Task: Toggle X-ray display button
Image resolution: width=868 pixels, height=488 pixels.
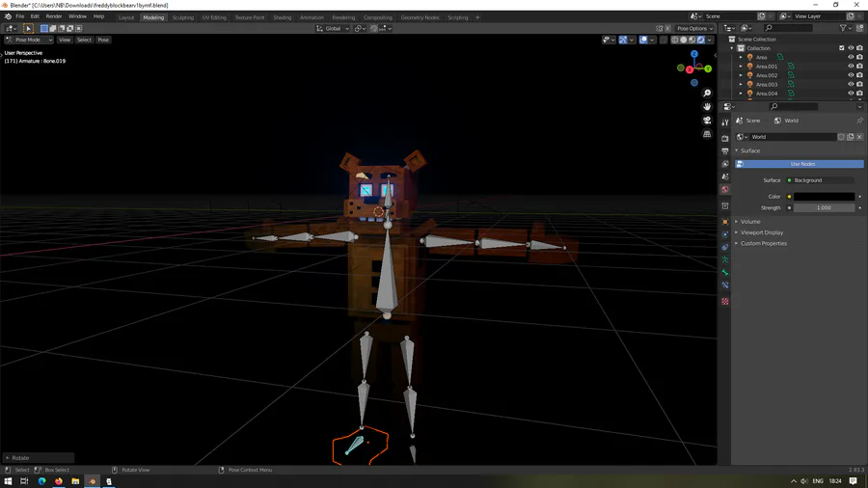Action: coord(664,40)
